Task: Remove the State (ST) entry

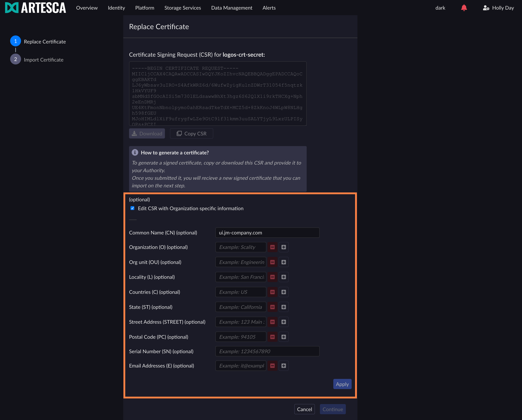Action: point(272,307)
